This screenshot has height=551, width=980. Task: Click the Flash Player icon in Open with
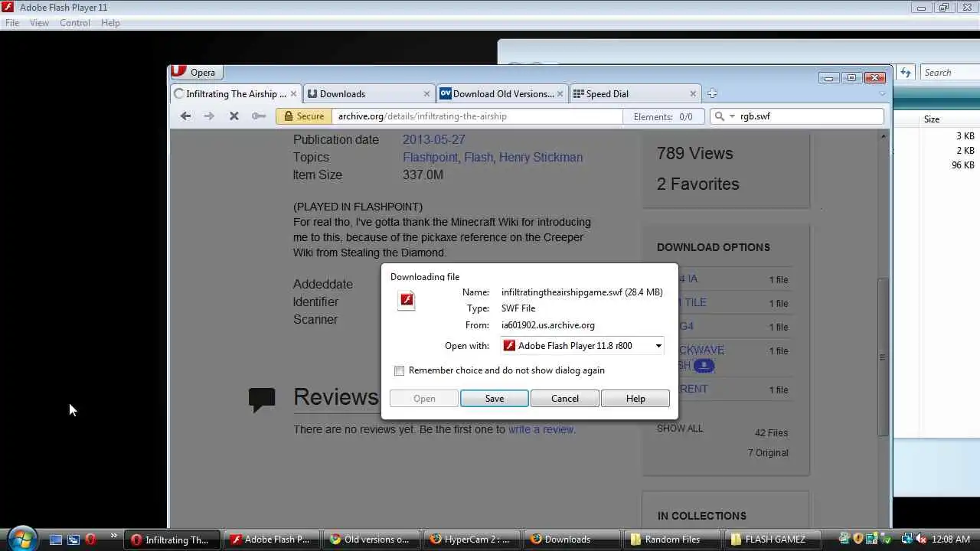pyautogui.click(x=509, y=346)
